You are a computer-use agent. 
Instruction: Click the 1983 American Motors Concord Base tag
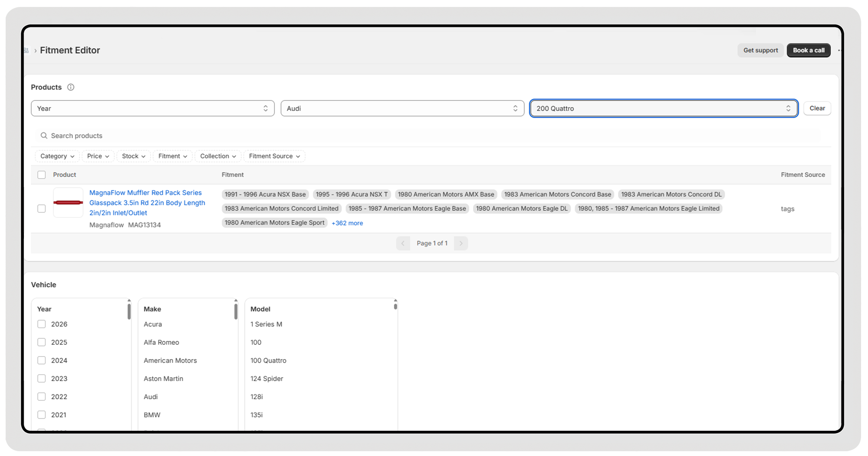(x=558, y=195)
